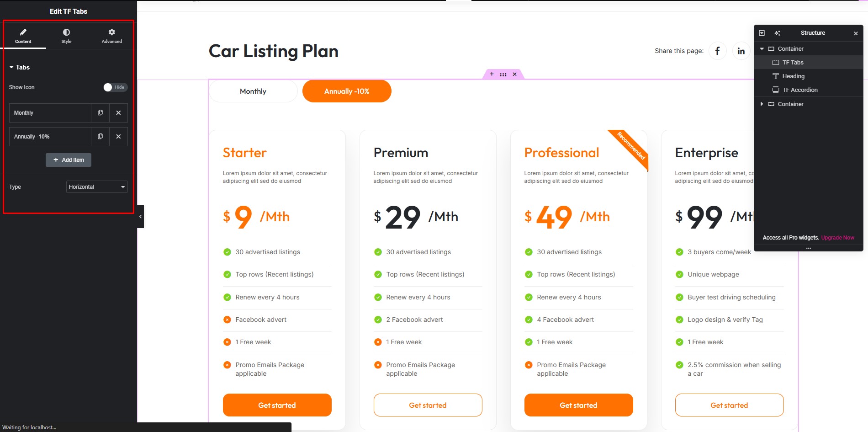Collapse the Tabs section
868x432 pixels.
click(20, 67)
